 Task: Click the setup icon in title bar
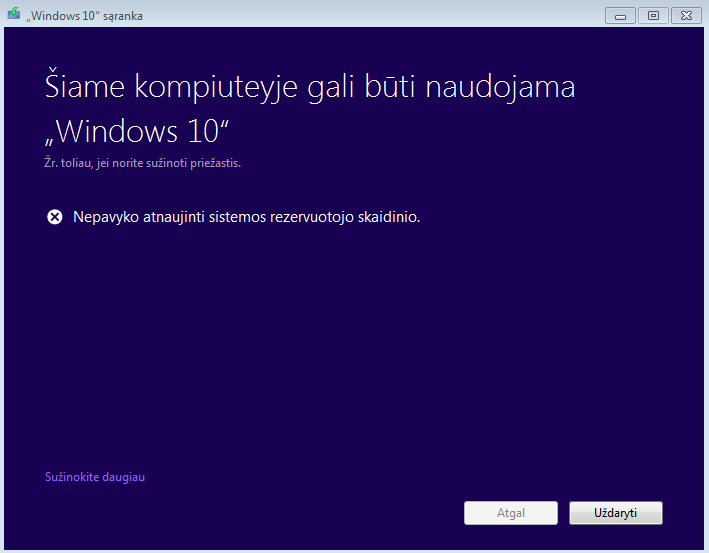tap(14, 15)
